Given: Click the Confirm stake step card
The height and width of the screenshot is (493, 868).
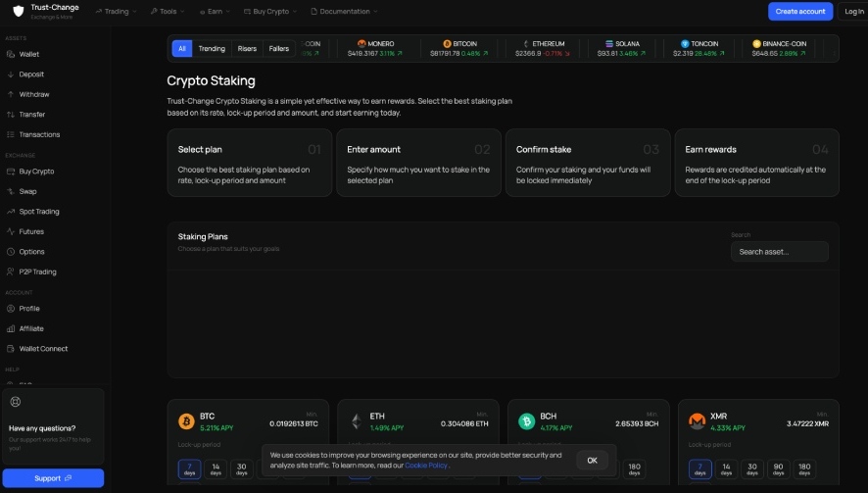Looking at the screenshot, I should [588, 163].
